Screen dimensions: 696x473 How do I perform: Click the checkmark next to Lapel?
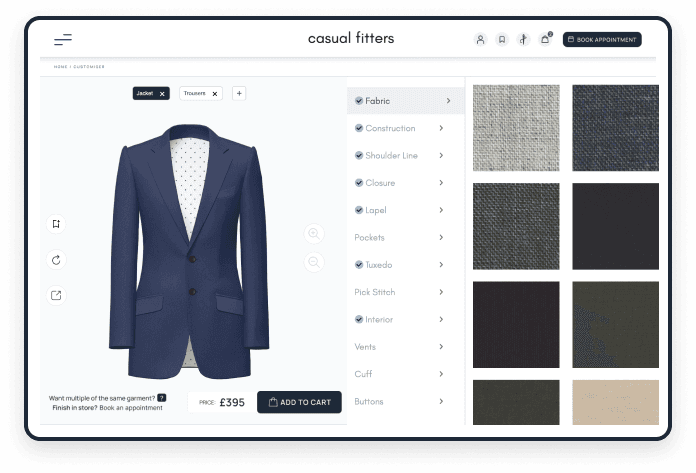click(359, 210)
